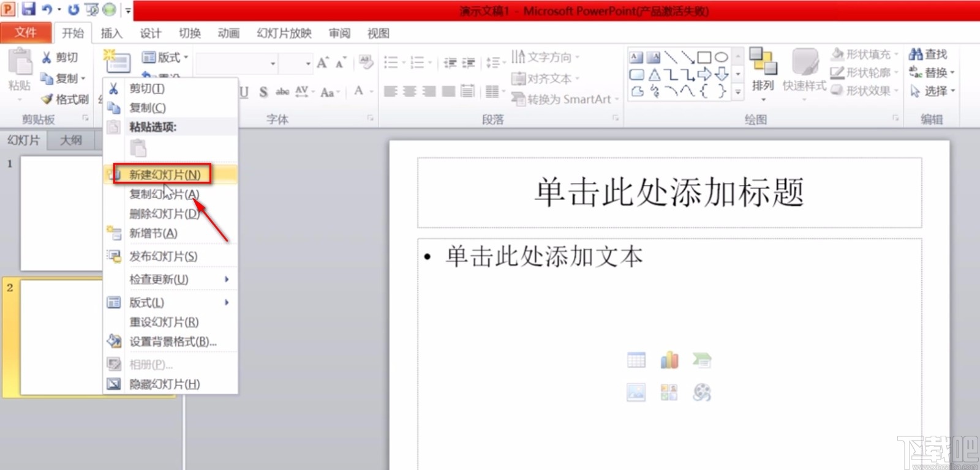Click the font name combo box

click(238, 63)
